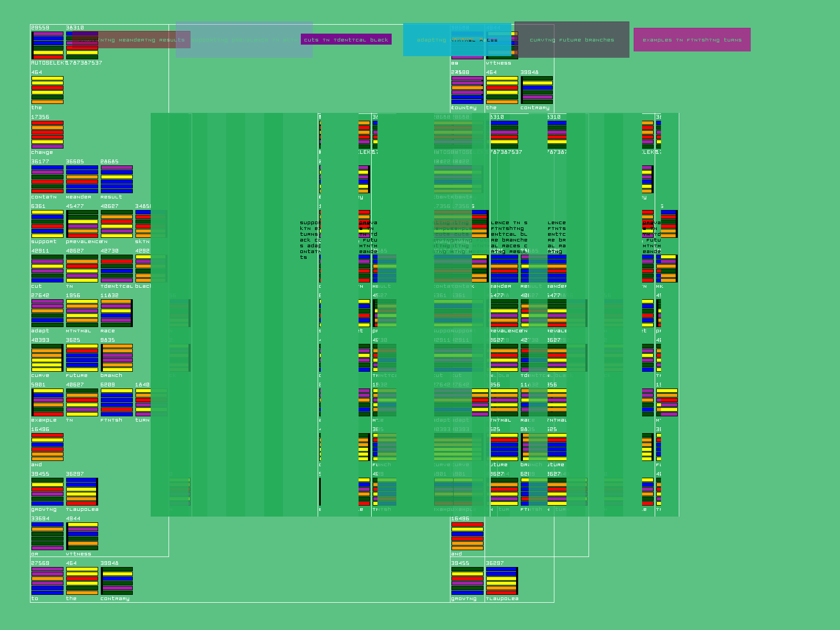The height and width of the screenshot is (630, 840).
Task: Click the 'branch' striped block 9835
Action: click(117, 358)
